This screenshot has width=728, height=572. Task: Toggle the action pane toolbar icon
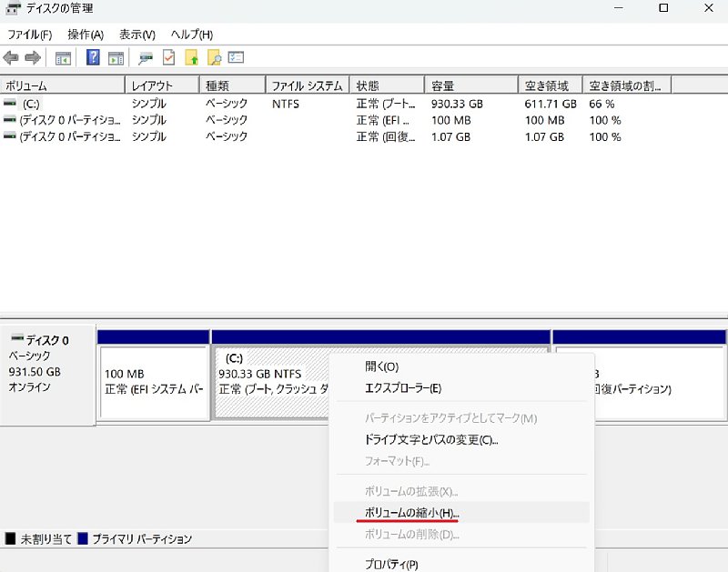coord(116,58)
